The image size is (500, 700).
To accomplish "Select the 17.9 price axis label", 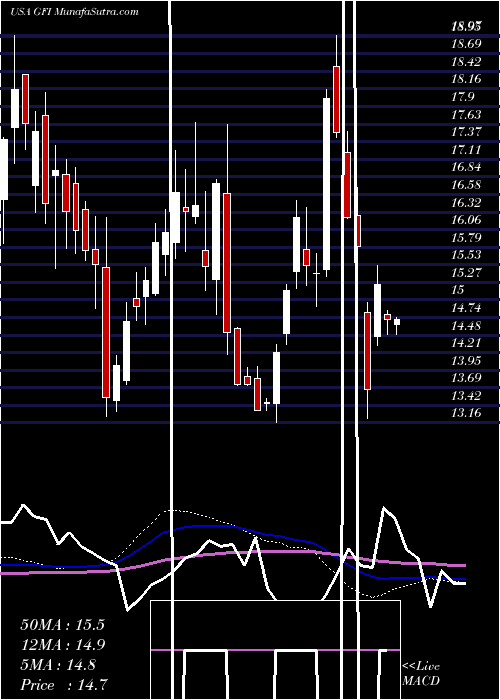I will tap(463, 97).
